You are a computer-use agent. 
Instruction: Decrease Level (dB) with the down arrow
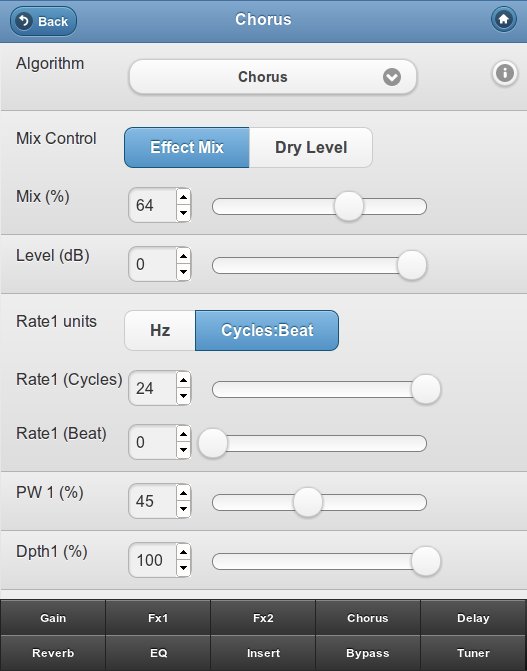(183, 272)
